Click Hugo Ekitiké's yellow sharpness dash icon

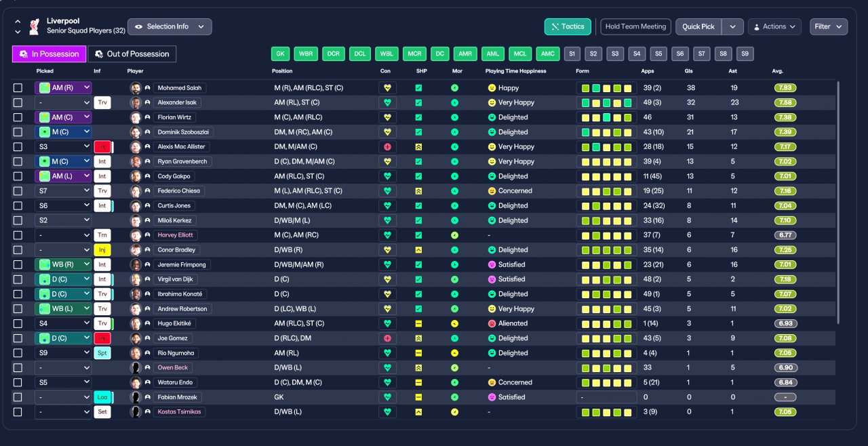click(418, 323)
